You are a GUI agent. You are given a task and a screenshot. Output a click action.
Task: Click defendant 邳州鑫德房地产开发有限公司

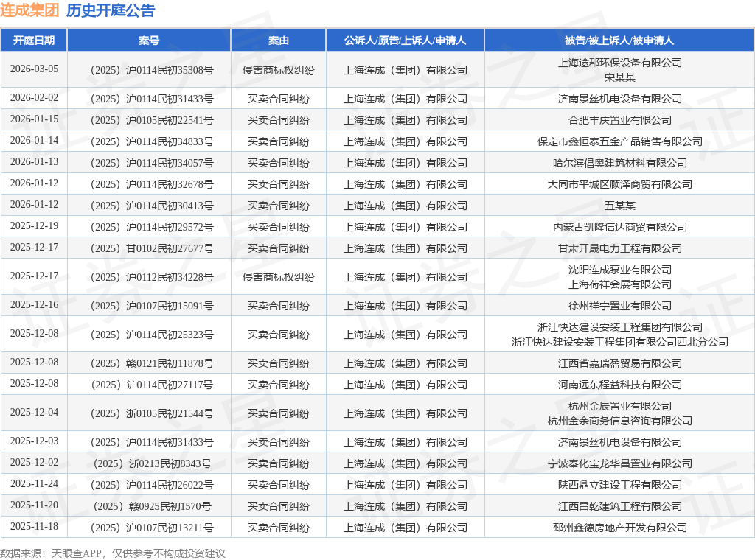coord(619,528)
